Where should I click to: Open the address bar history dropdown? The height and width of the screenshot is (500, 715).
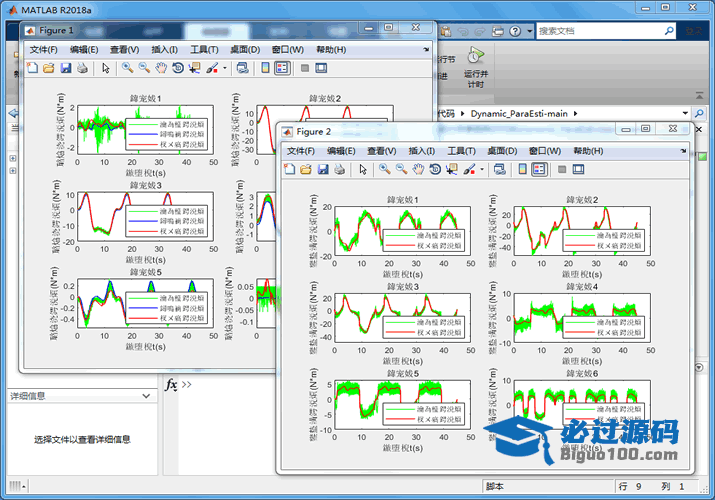(x=685, y=113)
